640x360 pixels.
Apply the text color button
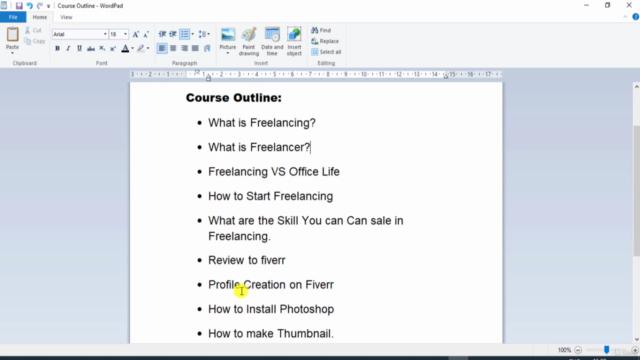pyautogui.click(x=125, y=49)
